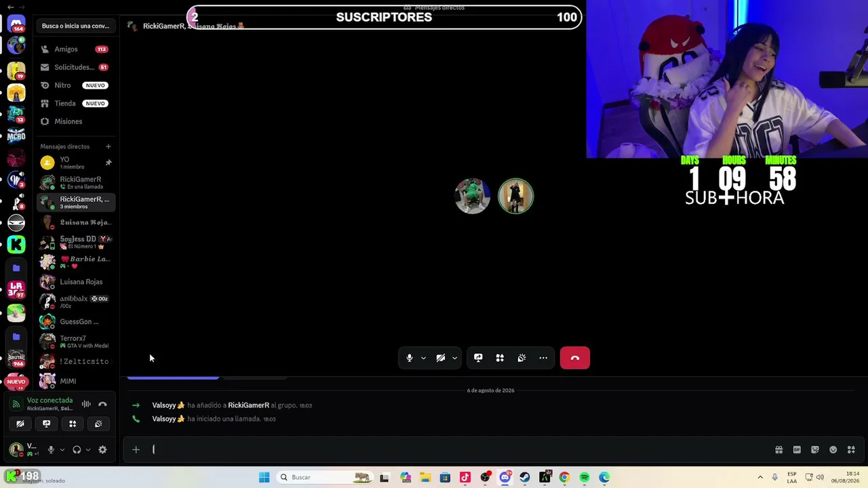Click the Busca o inicia una conversación box
Viewport: 868px width, 488px height.
pos(75,26)
